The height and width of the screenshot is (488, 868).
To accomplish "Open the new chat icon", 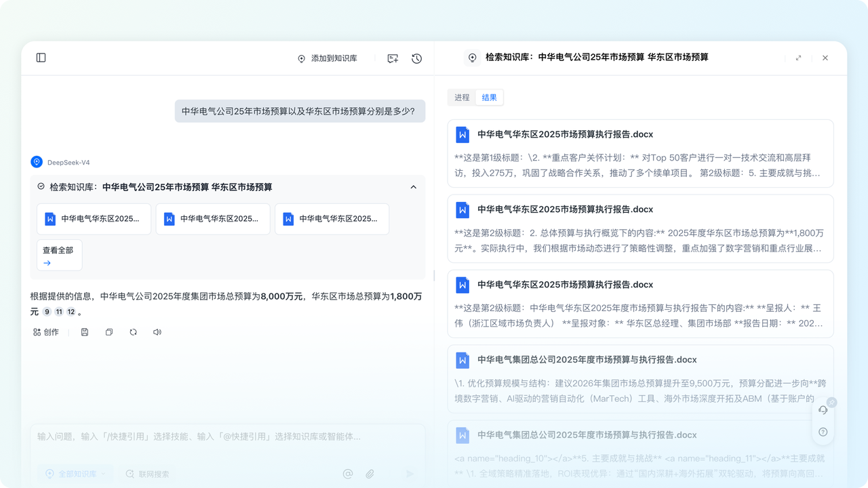I will point(393,58).
